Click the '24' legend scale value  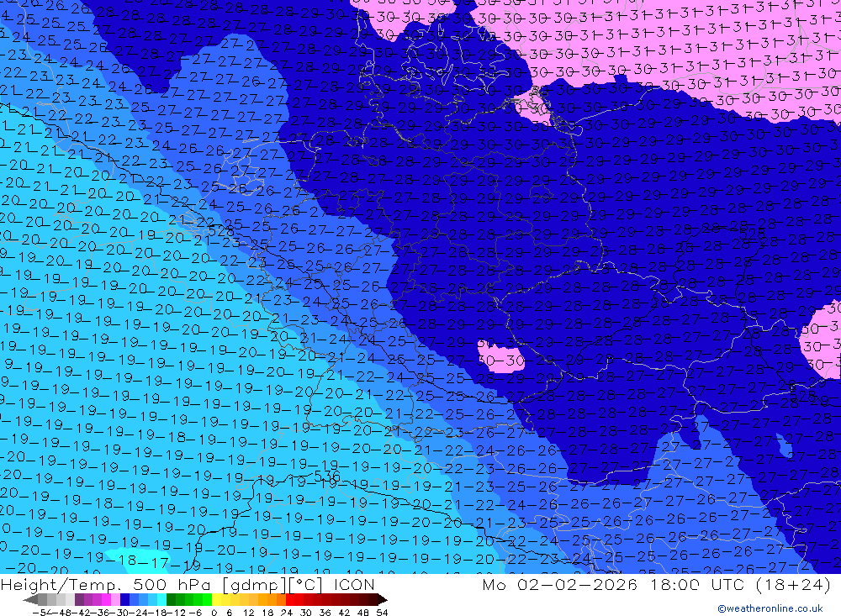point(287,613)
